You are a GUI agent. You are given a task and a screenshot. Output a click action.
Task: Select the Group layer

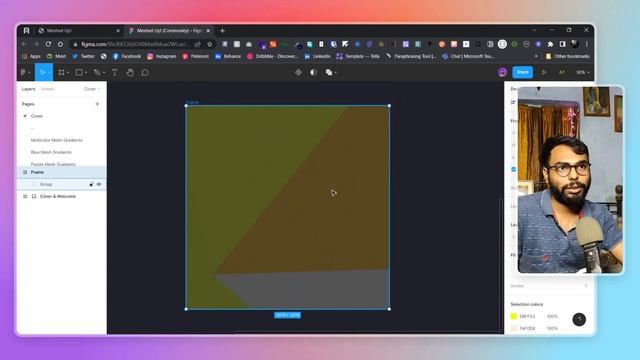point(62,184)
